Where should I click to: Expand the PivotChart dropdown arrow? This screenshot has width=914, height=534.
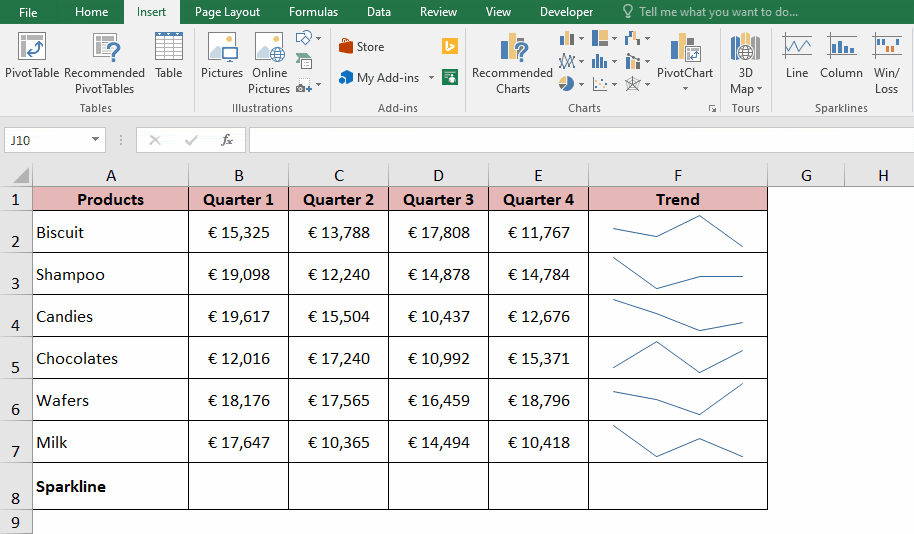pos(686,89)
